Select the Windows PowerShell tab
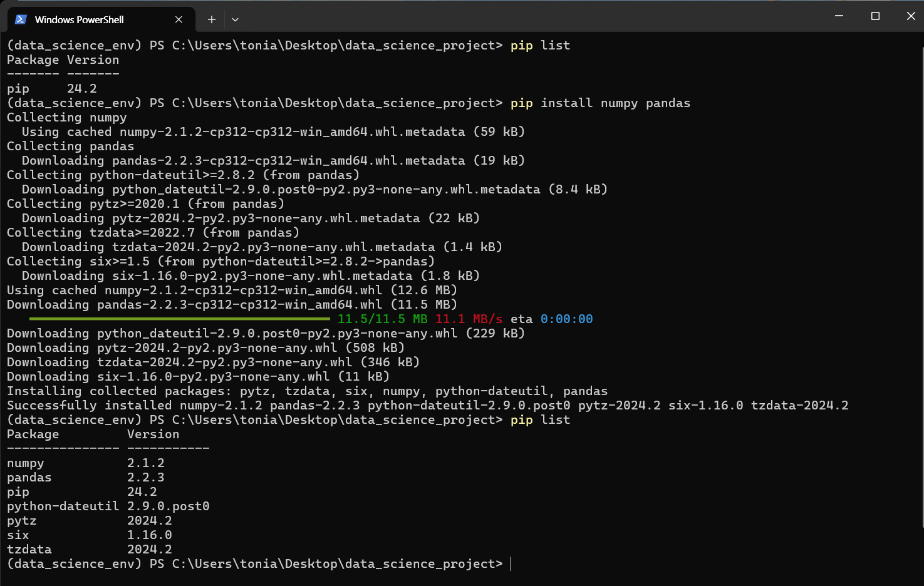This screenshot has width=924, height=586. (101, 19)
